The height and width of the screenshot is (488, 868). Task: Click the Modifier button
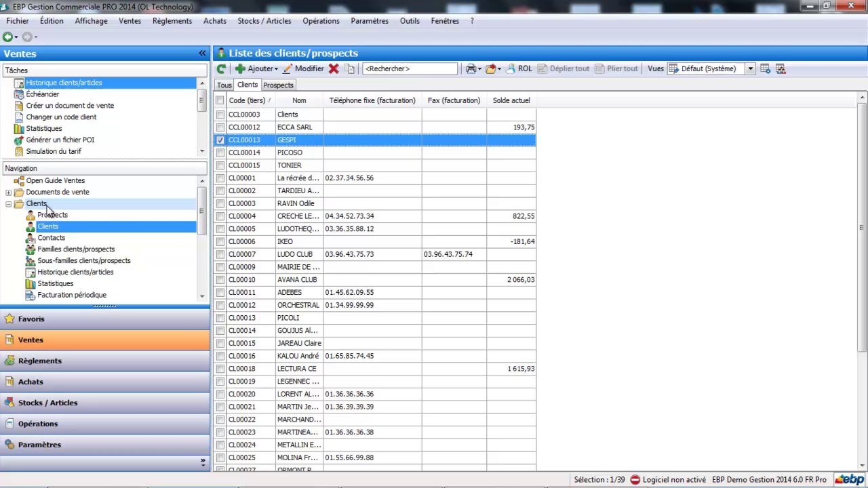[x=303, y=68]
